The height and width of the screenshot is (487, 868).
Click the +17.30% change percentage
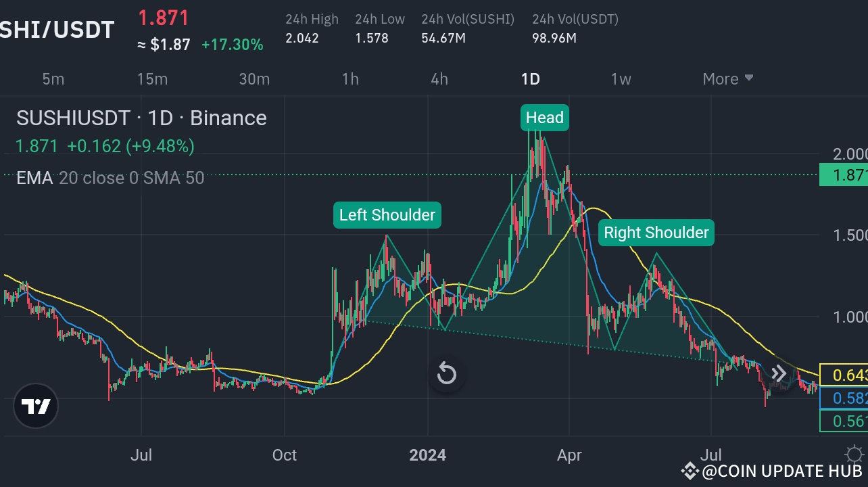(233, 45)
